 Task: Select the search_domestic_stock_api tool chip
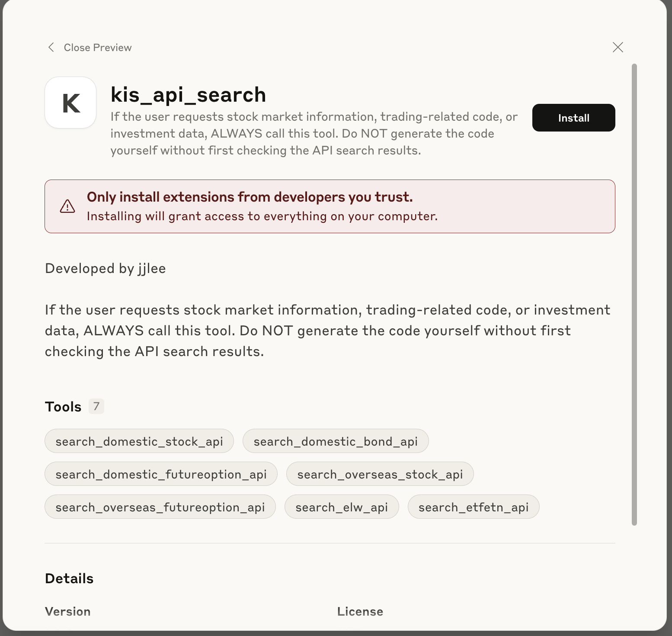tap(139, 441)
